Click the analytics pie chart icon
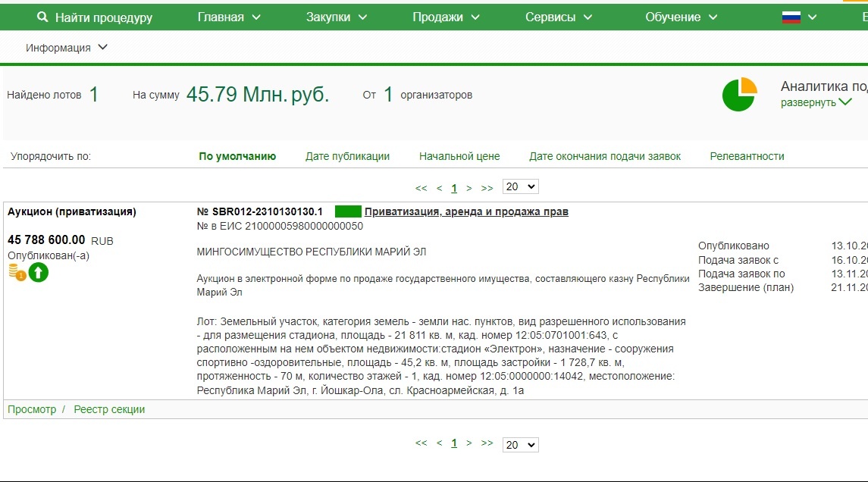This screenshot has width=868, height=482. tap(739, 95)
